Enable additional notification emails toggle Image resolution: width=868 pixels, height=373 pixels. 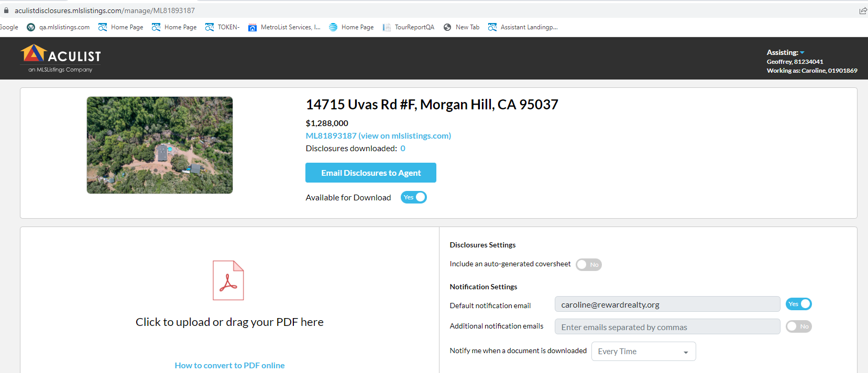pos(799,326)
